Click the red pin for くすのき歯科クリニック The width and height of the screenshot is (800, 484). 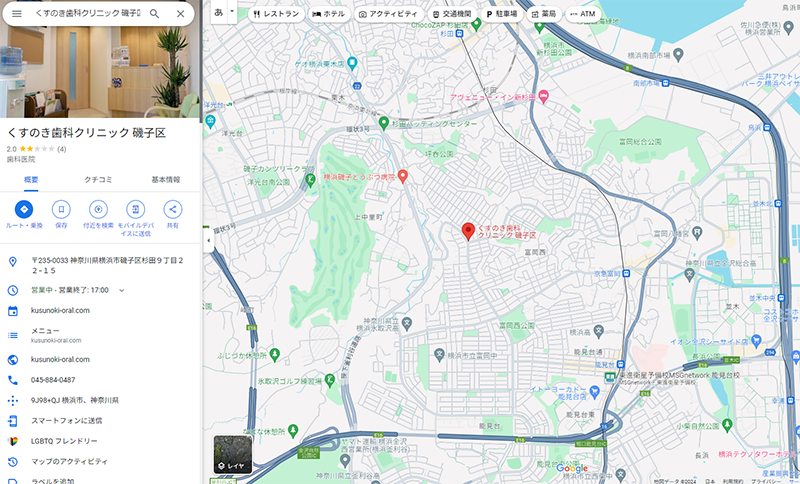point(468,231)
